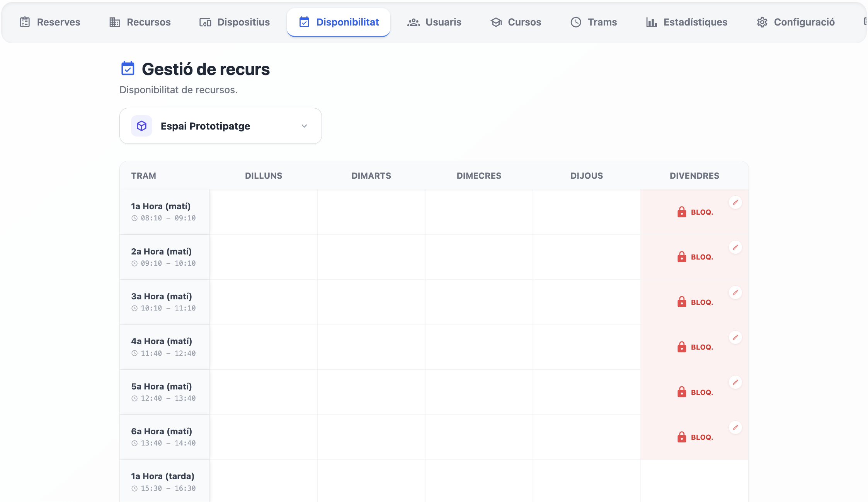Edit Friday block for 4a Hora (matí)
This screenshot has height=502, width=868.
[x=735, y=337]
